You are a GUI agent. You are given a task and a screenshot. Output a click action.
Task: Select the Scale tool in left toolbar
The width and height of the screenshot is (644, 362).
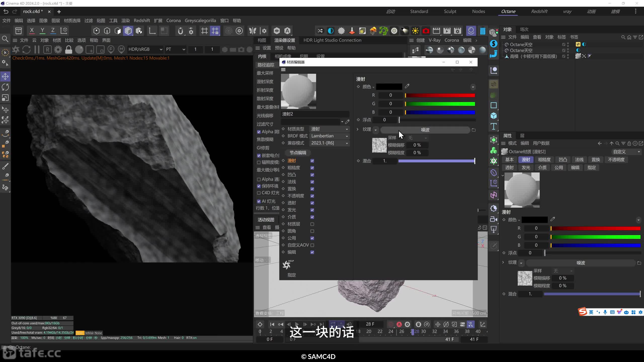click(5, 98)
